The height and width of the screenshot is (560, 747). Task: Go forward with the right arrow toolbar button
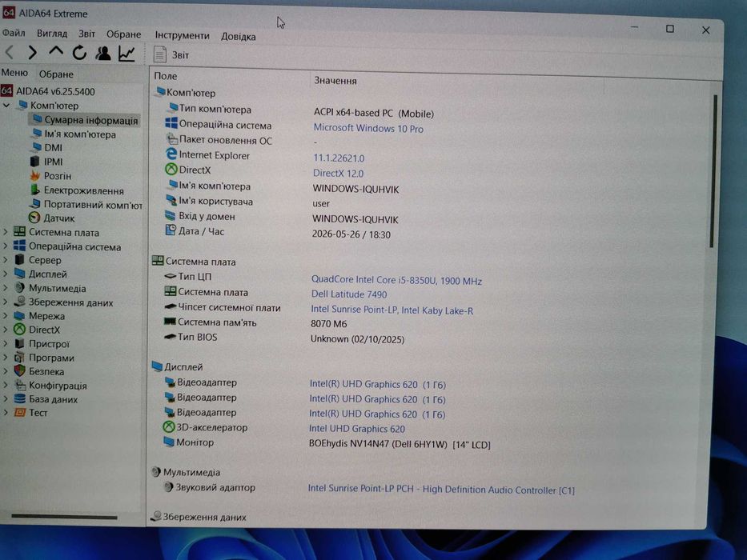(32, 52)
